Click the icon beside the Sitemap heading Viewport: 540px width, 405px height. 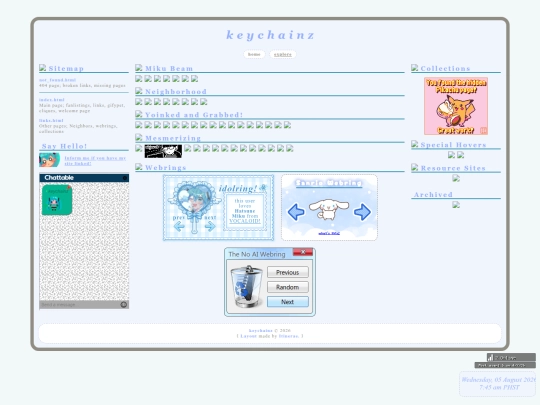click(x=43, y=68)
